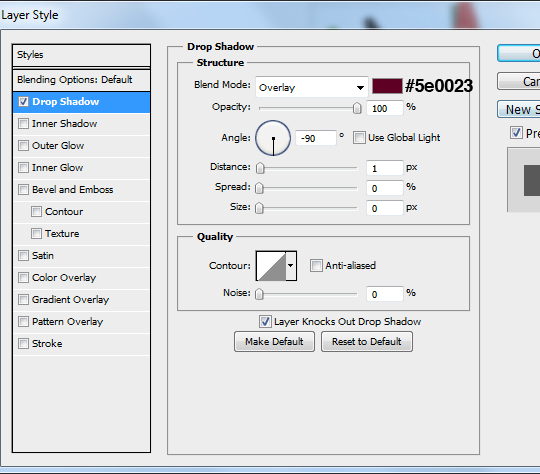
Task: Select the Texture row under Bevel
Action: point(81,234)
